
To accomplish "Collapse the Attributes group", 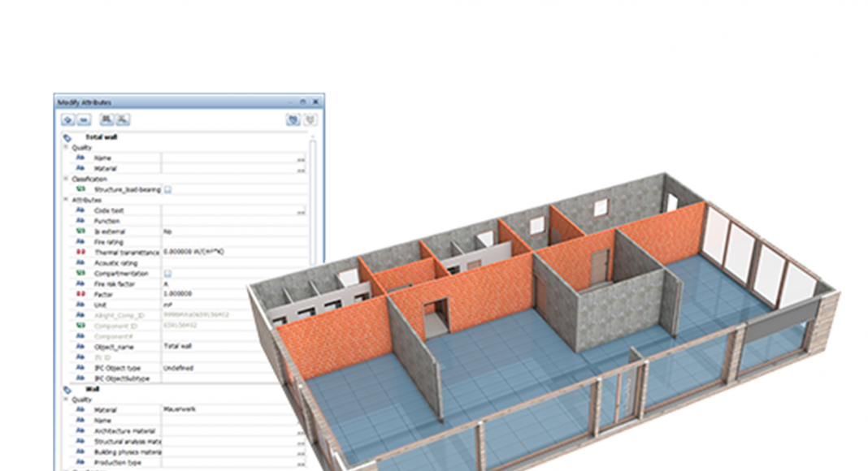I will point(66,200).
